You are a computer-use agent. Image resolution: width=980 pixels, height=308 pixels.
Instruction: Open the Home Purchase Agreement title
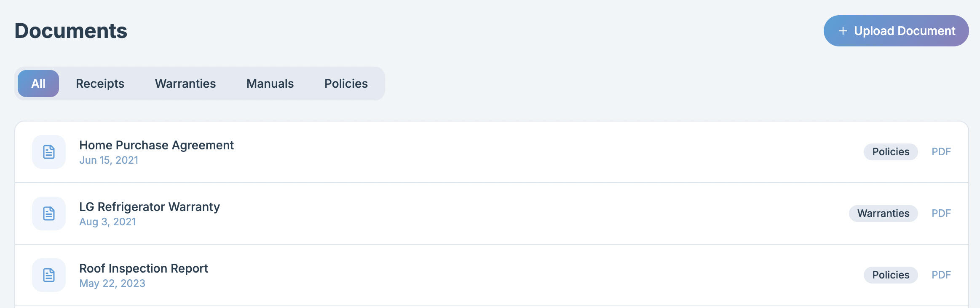click(156, 145)
